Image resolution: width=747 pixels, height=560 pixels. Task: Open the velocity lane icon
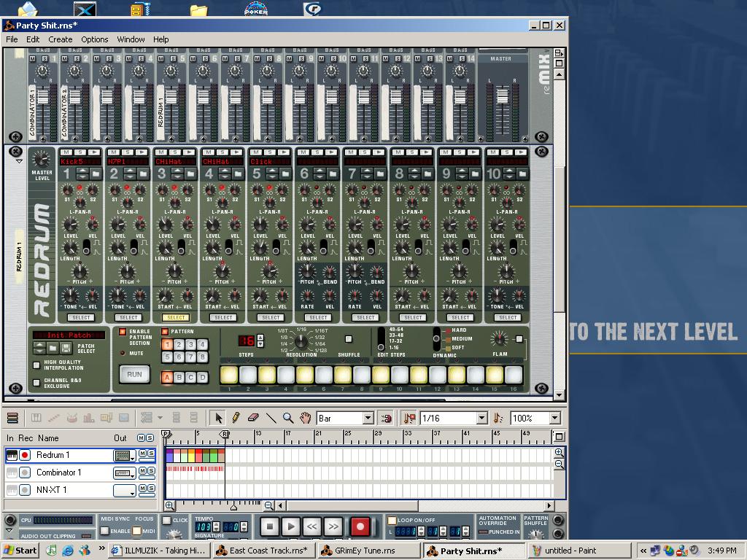point(88,418)
